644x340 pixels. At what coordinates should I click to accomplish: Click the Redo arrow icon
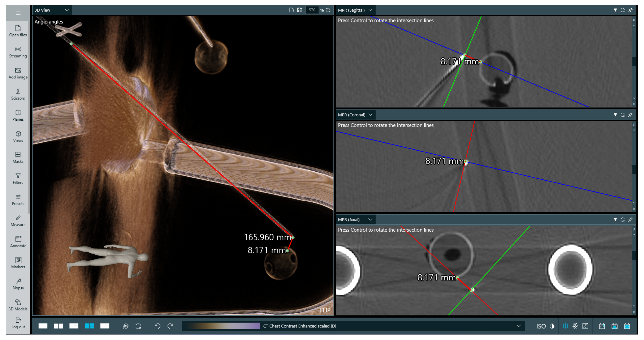pyautogui.click(x=170, y=326)
